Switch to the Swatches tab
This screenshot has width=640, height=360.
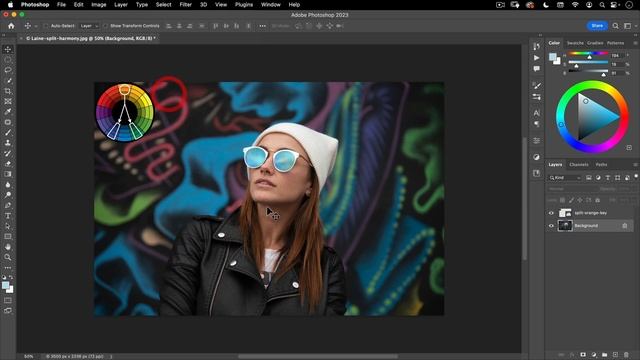pyautogui.click(x=575, y=43)
